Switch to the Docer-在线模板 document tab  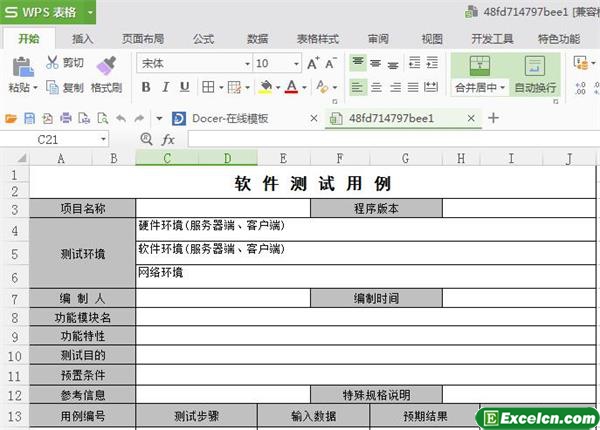click(x=230, y=119)
